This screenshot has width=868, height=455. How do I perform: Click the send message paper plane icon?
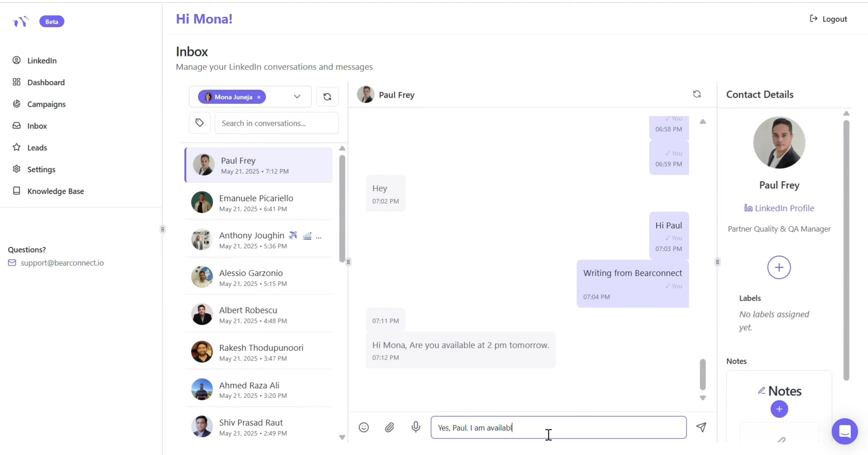tap(701, 427)
